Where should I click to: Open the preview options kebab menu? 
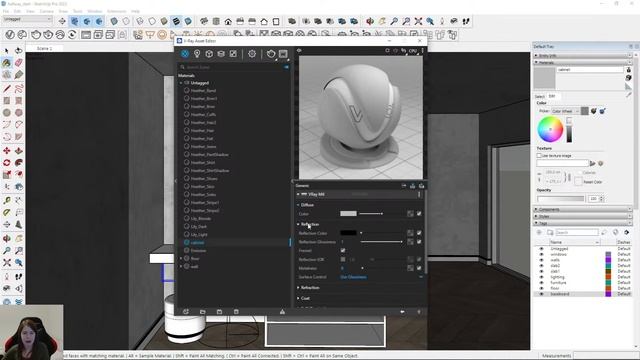(x=422, y=51)
